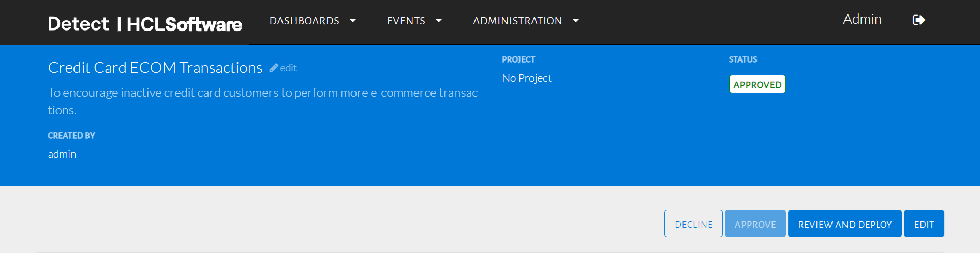980x253 pixels.
Task: Expand the Administration dropdown arrow
Action: pyautogui.click(x=576, y=21)
